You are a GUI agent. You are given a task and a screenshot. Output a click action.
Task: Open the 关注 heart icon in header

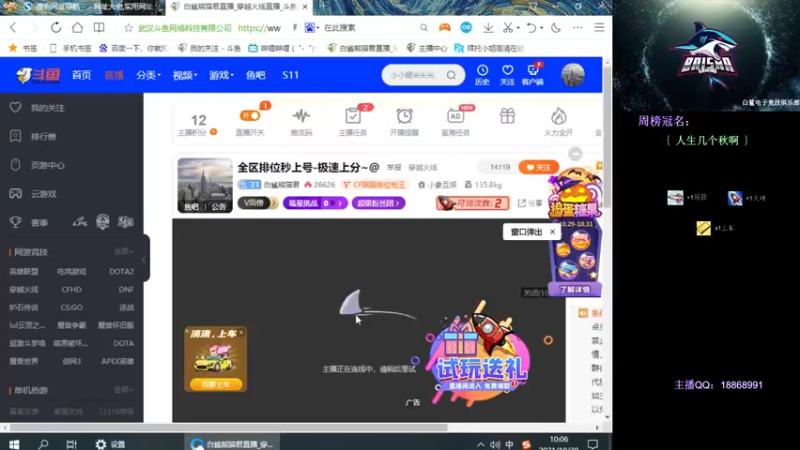coord(507,74)
